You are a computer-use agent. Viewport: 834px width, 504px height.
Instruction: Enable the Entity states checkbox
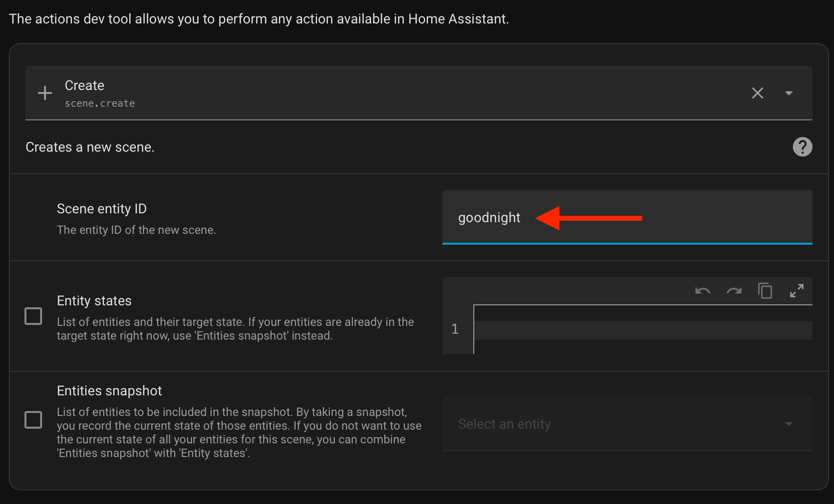[x=33, y=316]
